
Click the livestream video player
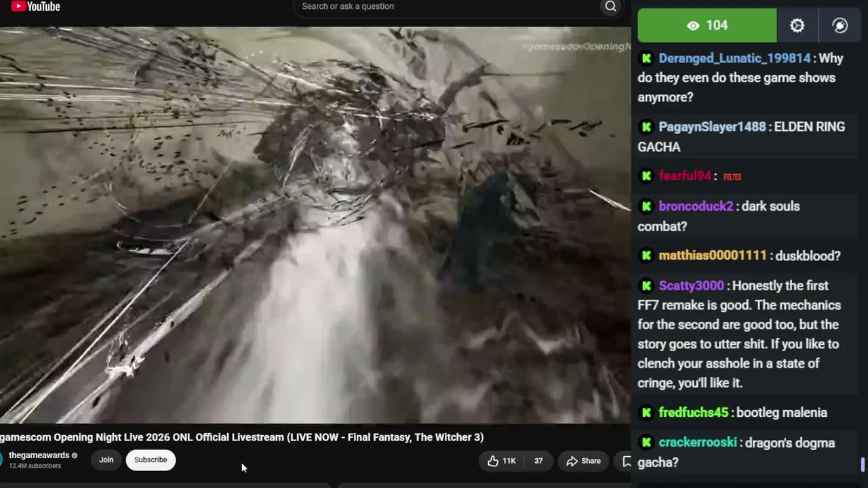click(x=315, y=225)
